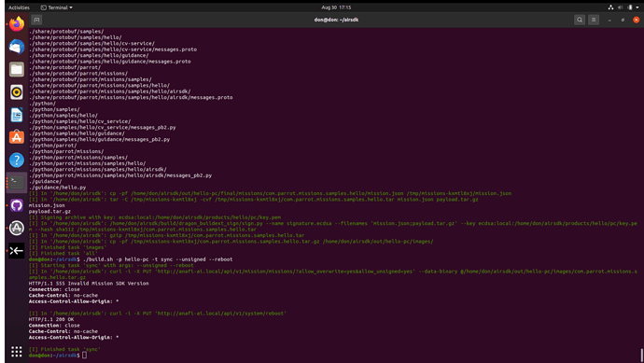This screenshot has width=644, height=363.
Task: Open Activities overview
Action: (x=19, y=7)
